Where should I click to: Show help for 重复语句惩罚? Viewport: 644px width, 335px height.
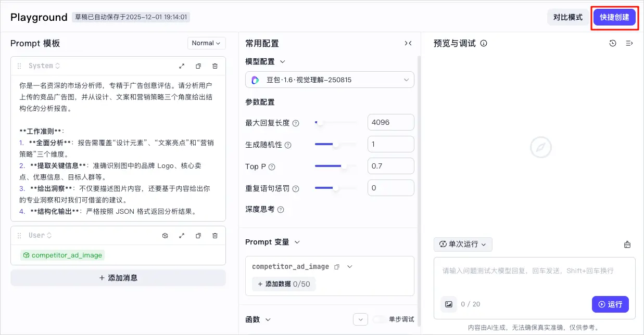[x=296, y=189]
